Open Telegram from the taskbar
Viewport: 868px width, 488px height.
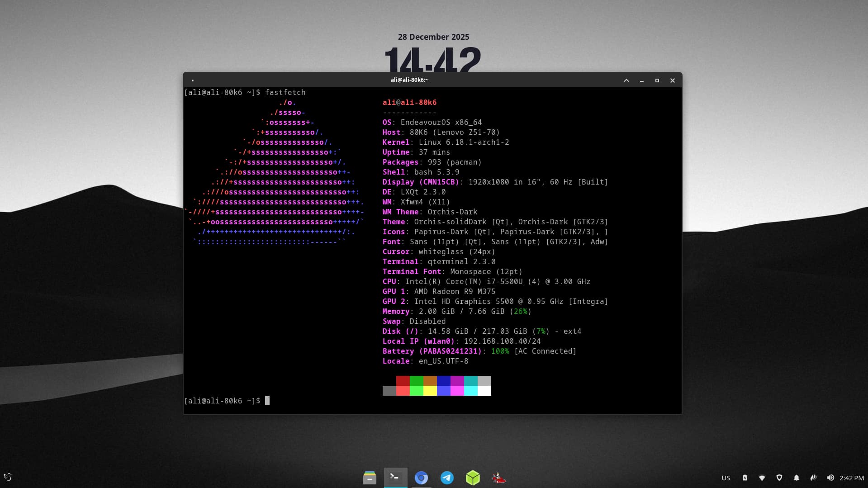447,478
